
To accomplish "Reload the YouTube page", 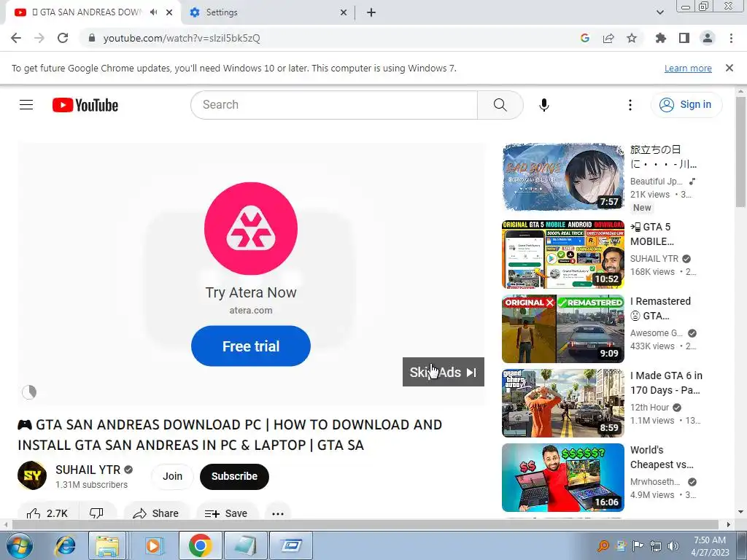I will 63,38.
